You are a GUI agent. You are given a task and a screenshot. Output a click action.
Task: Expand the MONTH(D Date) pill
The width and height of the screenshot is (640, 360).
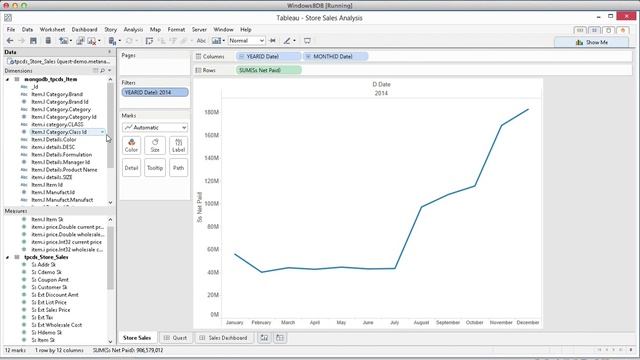pos(309,56)
